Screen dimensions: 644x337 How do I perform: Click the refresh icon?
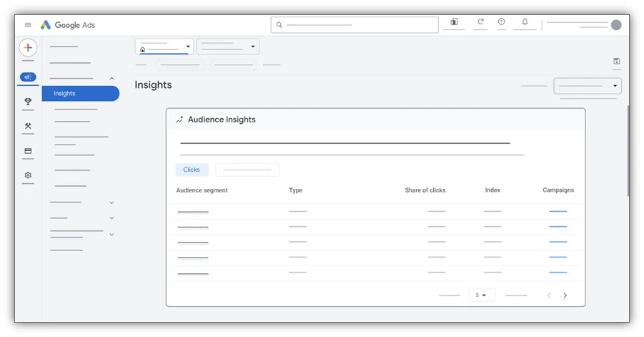click(x=480, y=21)
